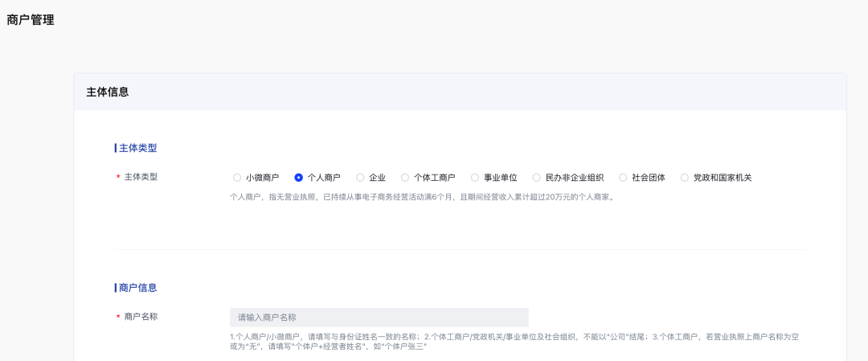Click the 主体信息 panel header
Image resolution: width=868 pixels, height=361 pixels.
click(108, 92)
